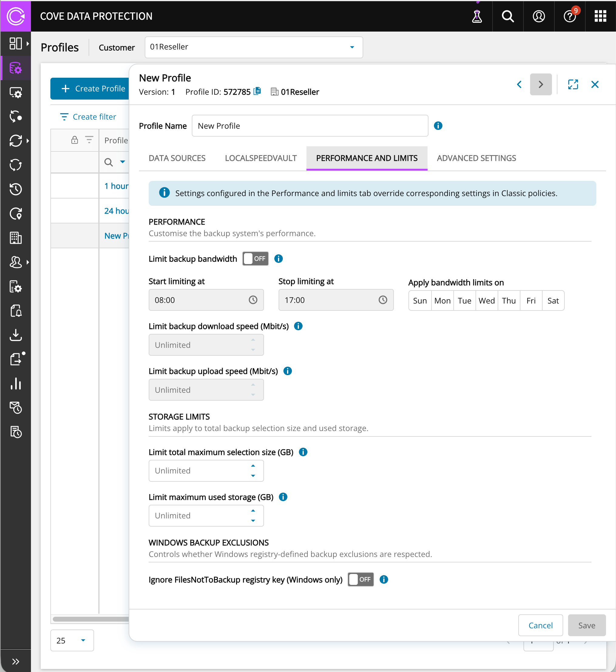The height and width of the screenshot is (672, 616).
Task: Switch to the Data Sources tab
Action: pyautogui.click(x=177, y=158)
